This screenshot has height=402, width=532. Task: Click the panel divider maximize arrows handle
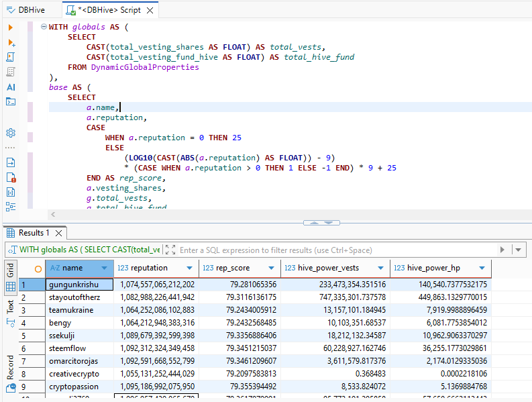pyautogui.click(x=321, y=223)
